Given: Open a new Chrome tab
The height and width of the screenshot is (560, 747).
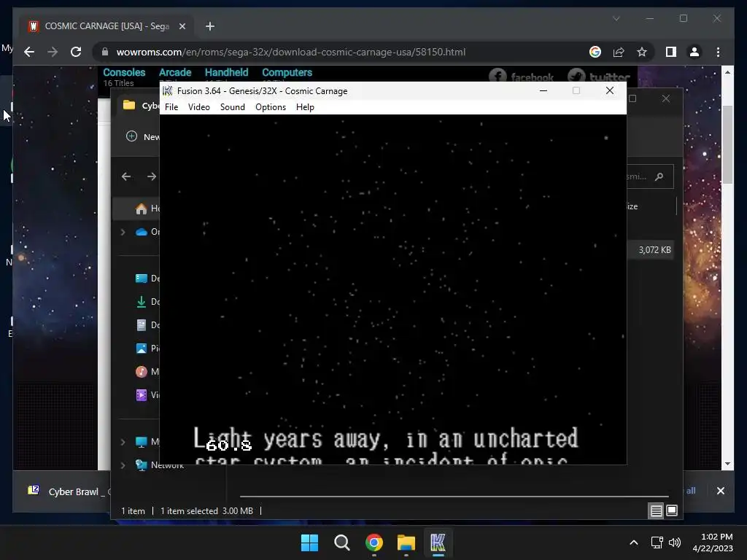Looking at the screenshot, I should point(210,26).
